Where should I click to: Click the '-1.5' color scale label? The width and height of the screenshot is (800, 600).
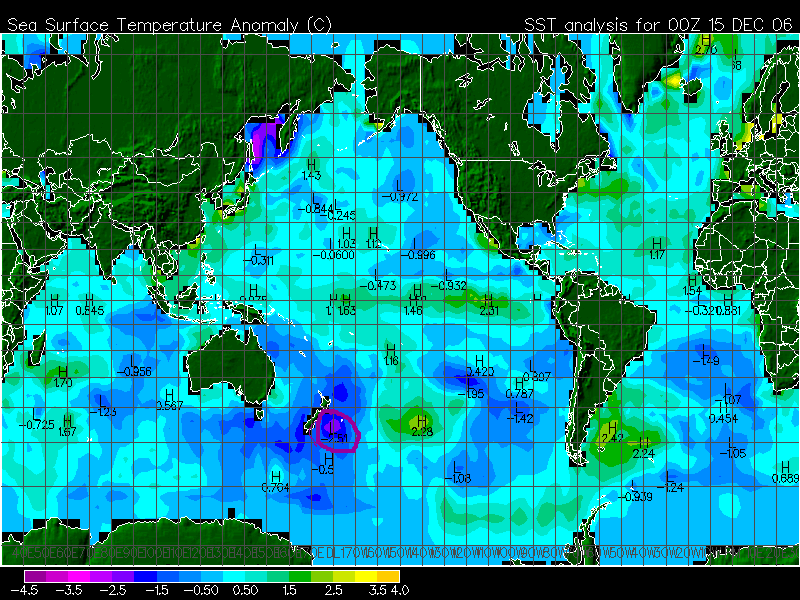157,590
